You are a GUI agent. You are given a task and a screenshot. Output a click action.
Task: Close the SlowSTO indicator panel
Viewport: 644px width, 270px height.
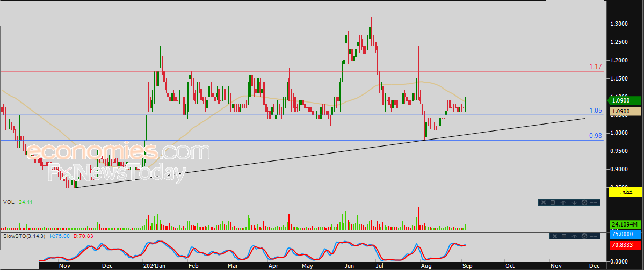coord(555,236)
